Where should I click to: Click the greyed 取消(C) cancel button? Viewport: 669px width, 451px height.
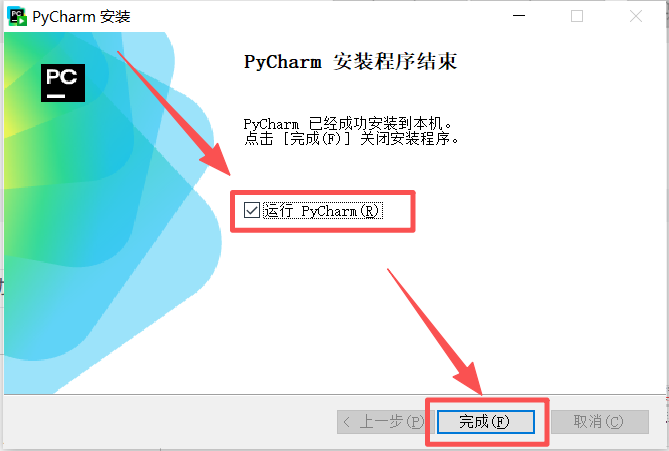coord(600,422)
